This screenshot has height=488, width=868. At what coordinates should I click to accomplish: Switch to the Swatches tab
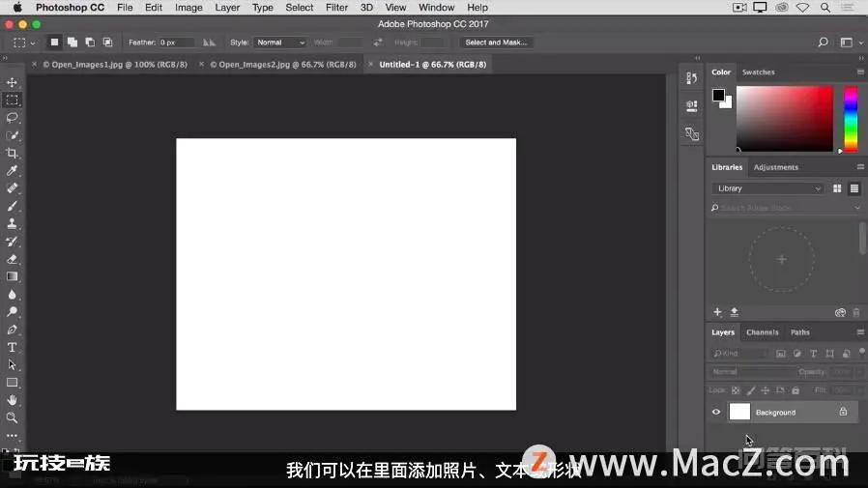758,72
